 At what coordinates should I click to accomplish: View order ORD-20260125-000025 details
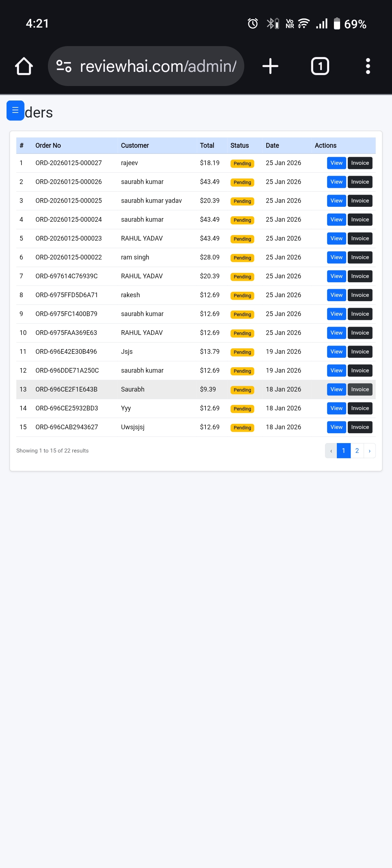(x=336, y=201)
